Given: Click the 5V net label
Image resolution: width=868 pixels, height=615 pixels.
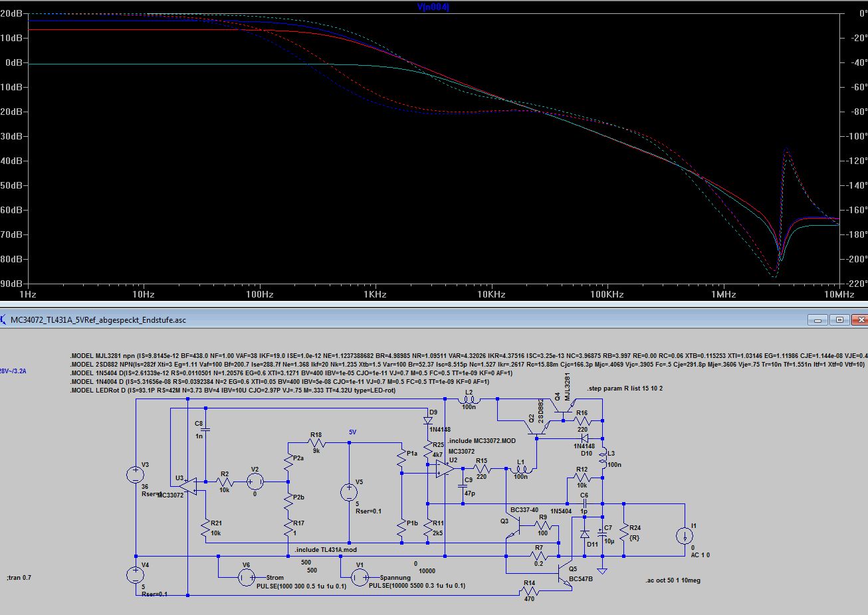Looking at the screenshot, I should click(352, 432).
